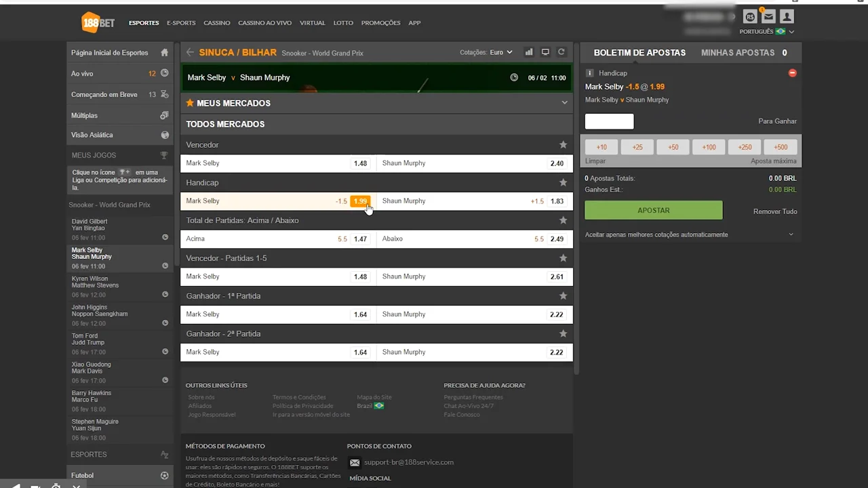
Task: Open Barry Hawkins vs Marco Fu match
Action: click(x=120, y=401)
